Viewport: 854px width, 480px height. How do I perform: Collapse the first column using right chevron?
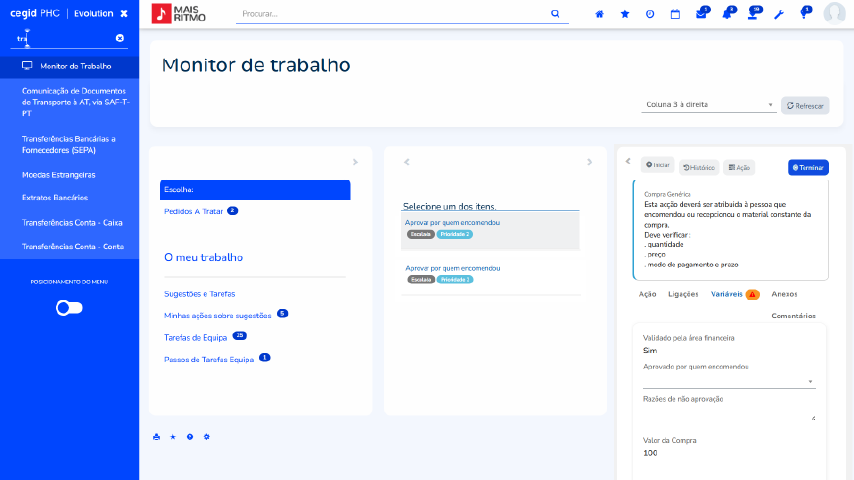[355, 162]
